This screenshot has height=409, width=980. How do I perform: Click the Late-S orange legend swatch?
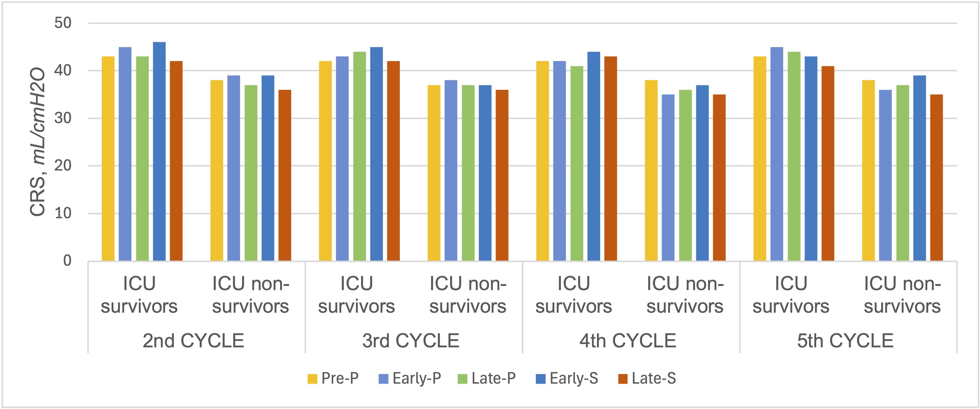pyautogui.click(x=623, y=379)
